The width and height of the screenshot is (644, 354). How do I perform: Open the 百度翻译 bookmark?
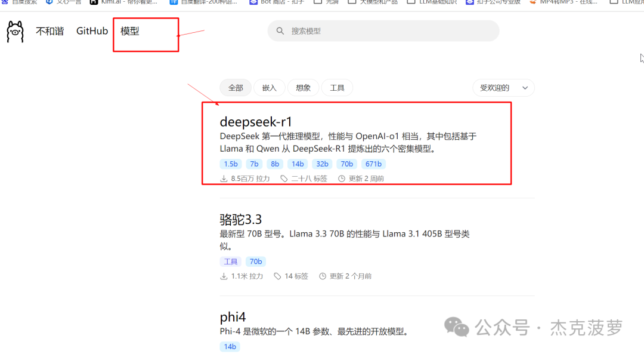(204, 2)
